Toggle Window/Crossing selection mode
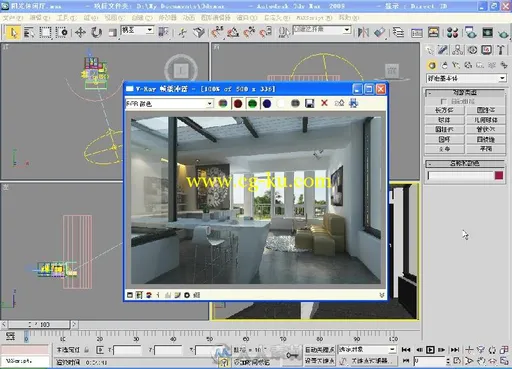The image size is (512, 369). [62, 32]
